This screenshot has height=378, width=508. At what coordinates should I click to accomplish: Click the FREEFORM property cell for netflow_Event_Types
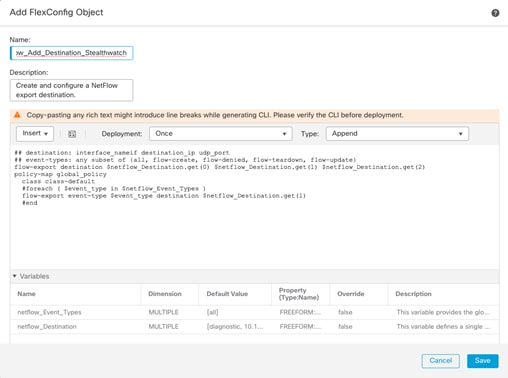300,312
